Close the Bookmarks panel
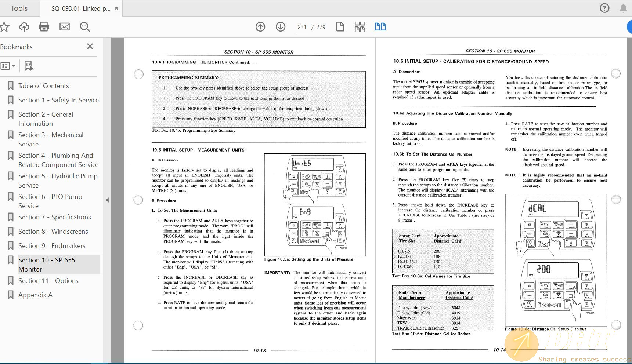The image size is (632, 364). [x=90, y=46]
